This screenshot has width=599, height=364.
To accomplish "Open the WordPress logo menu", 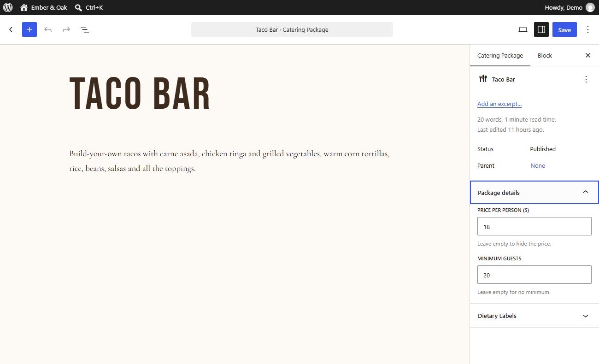I will coord(8,7).
